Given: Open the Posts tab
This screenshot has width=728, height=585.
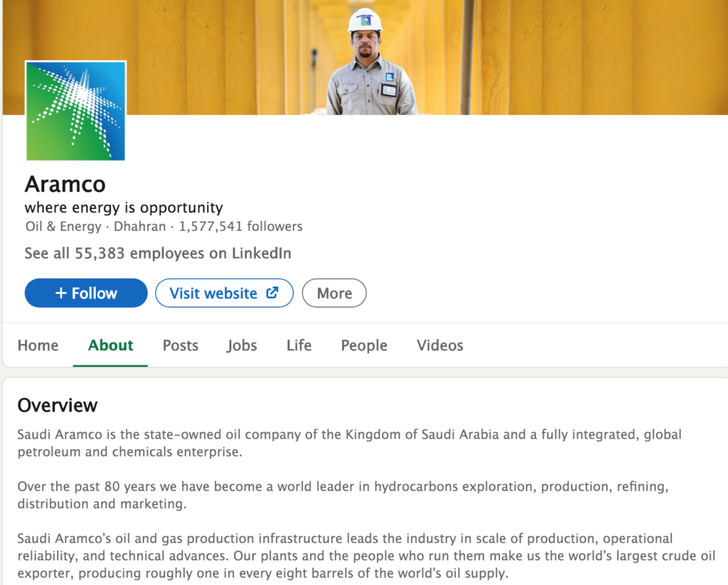Looking at the screenshot, I should tap(180, 345).
